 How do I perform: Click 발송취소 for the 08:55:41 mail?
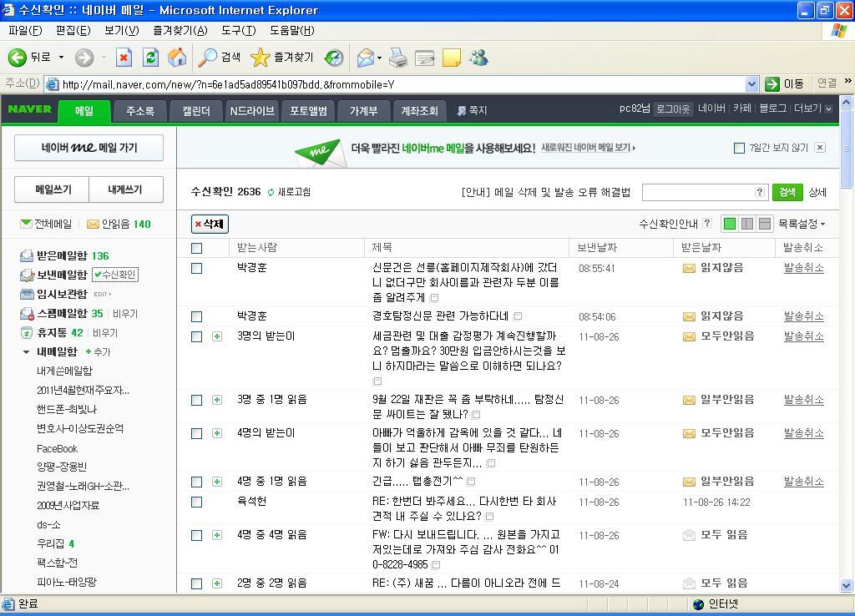coord(804,268)
